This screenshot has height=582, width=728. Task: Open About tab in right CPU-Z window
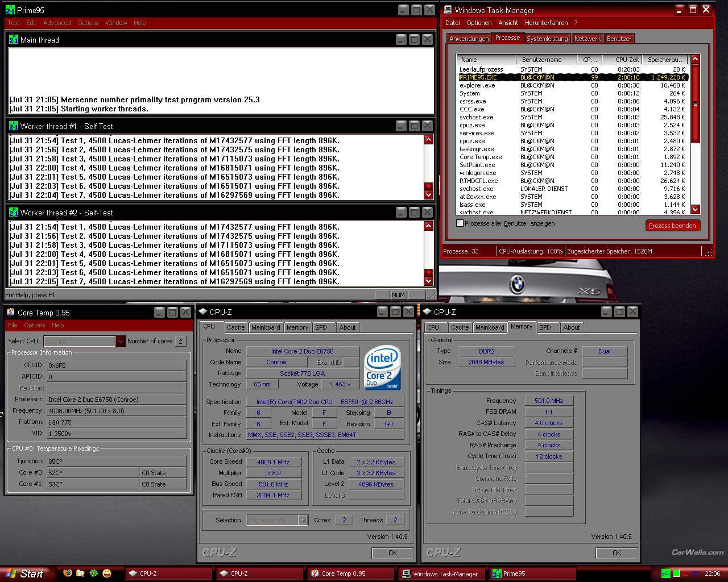coord(572,327)
